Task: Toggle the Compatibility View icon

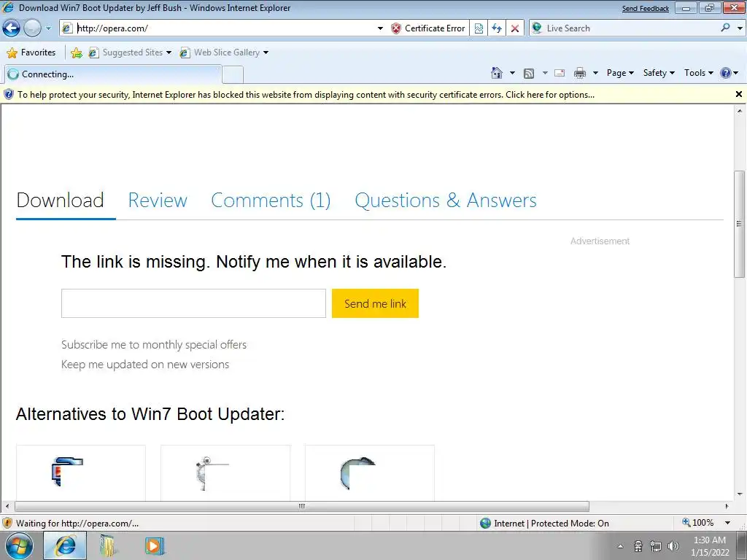Action: 479,28
